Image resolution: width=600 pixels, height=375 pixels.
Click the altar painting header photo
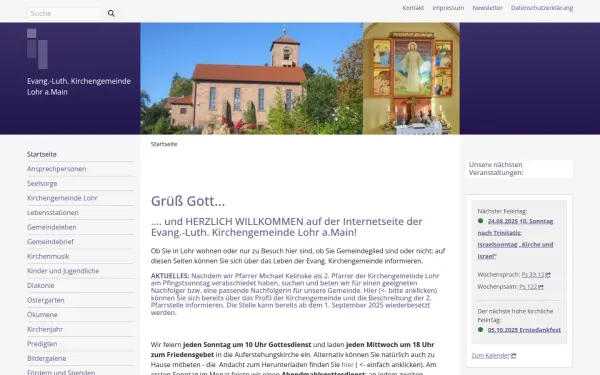coord(411,78)
